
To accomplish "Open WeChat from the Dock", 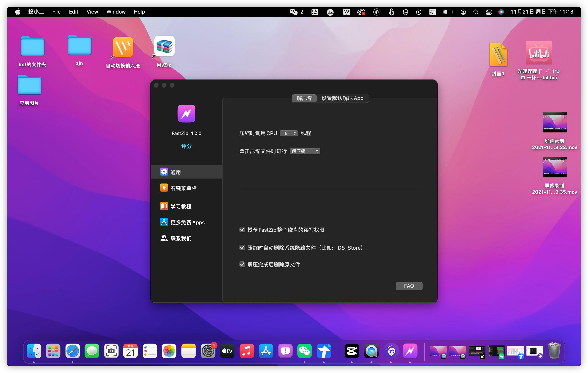I will (305, 351).
